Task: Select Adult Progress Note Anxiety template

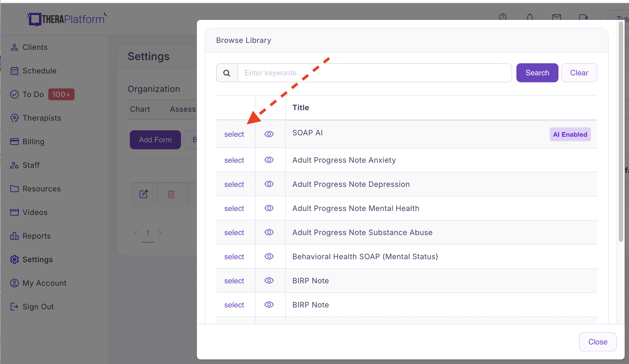Action: coord(234,160)
